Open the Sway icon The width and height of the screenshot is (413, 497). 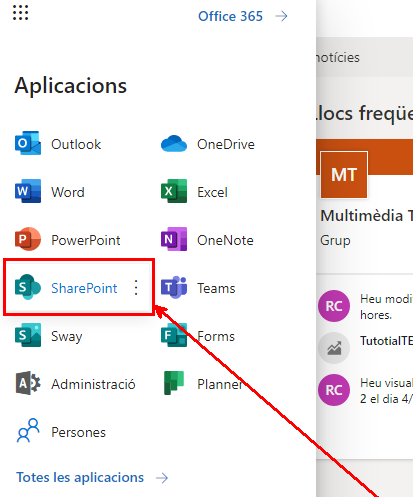point(28,335)
